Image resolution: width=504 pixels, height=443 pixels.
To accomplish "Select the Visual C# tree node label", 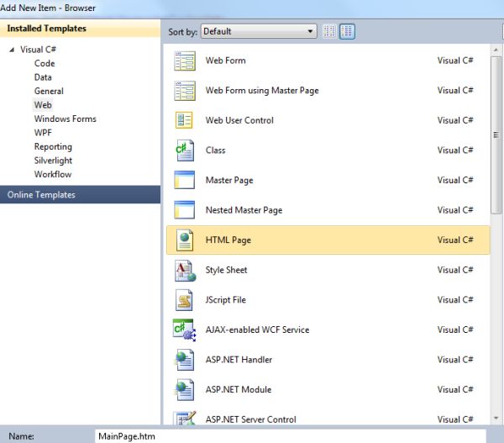I will point(38,50).
